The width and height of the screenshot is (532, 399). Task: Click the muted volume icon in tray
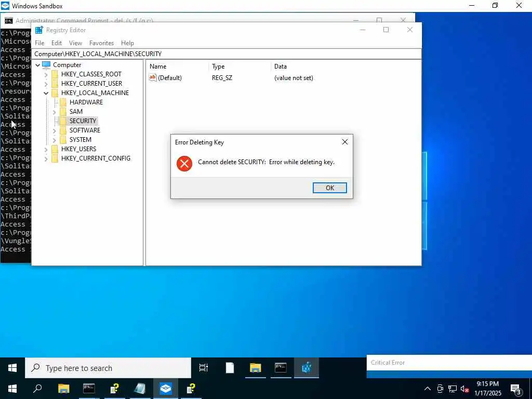point(464,389)
